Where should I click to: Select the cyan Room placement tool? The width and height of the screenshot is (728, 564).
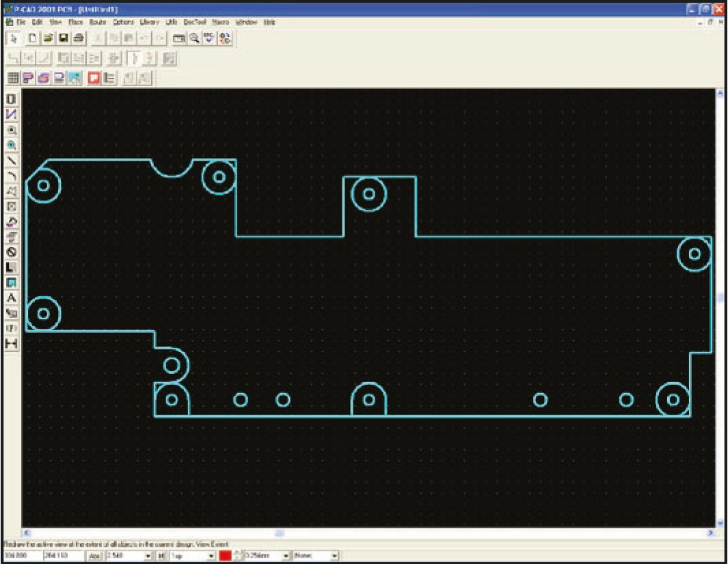point(12,283)
